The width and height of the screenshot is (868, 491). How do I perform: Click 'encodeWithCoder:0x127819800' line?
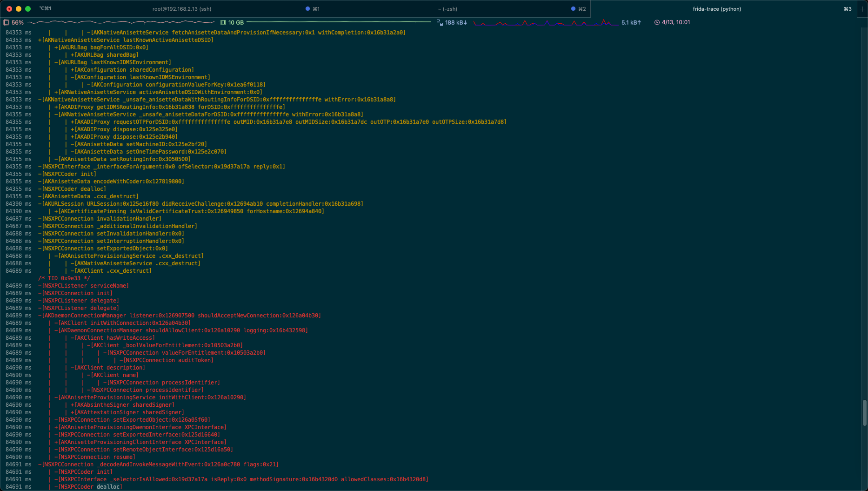click(x=111, y=182)
